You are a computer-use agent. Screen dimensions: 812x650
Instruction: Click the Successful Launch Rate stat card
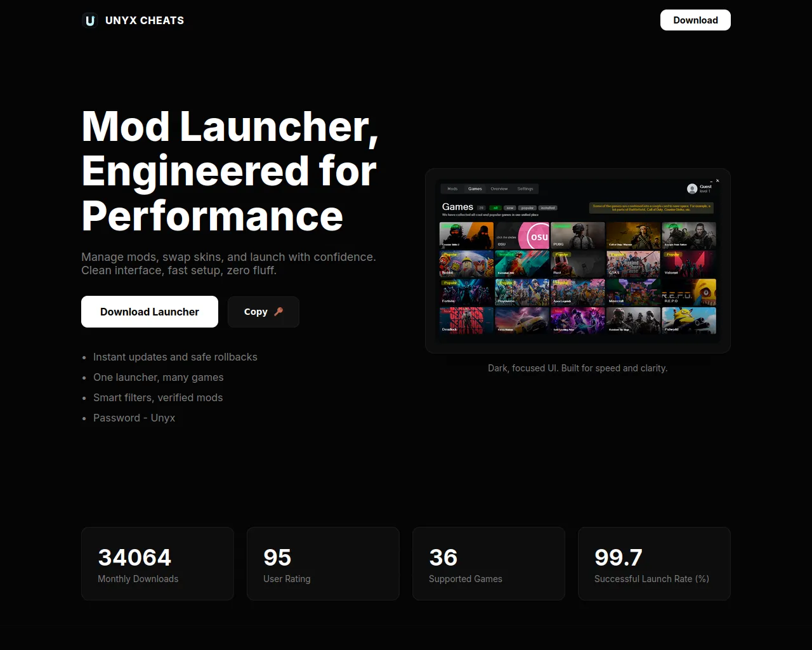[654, 564]
